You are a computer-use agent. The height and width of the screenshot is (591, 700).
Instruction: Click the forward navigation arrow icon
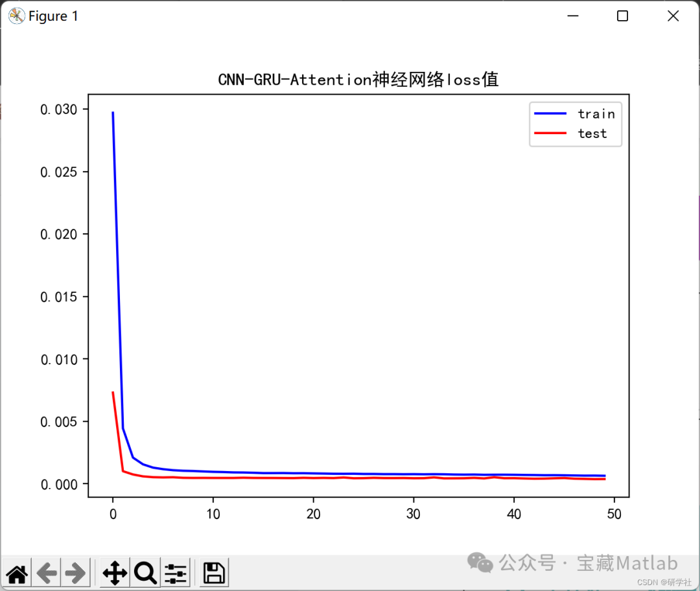tap(75, 573)
